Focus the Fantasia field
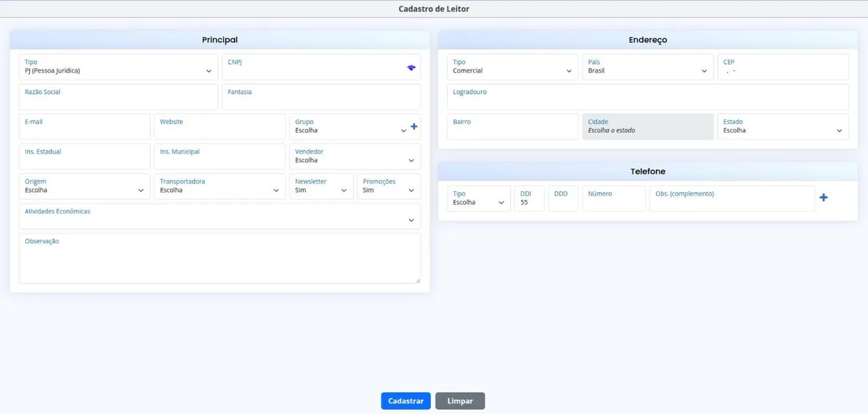Image resolution: width=868 pixels, height=414 pixels. pyautogui.click(x=321, y=97)
